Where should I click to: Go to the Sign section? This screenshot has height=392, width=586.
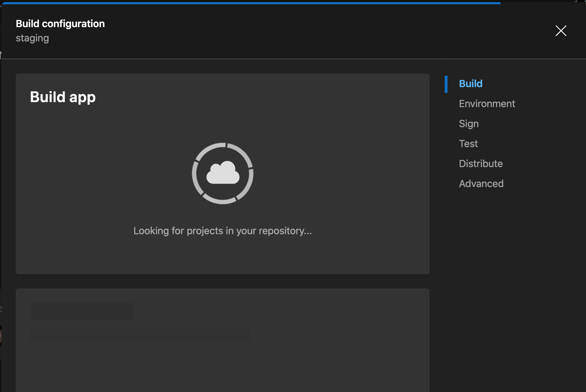469,124
